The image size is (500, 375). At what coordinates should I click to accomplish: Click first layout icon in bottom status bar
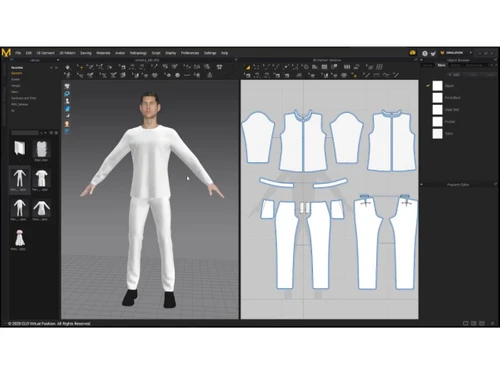point(466,323)
